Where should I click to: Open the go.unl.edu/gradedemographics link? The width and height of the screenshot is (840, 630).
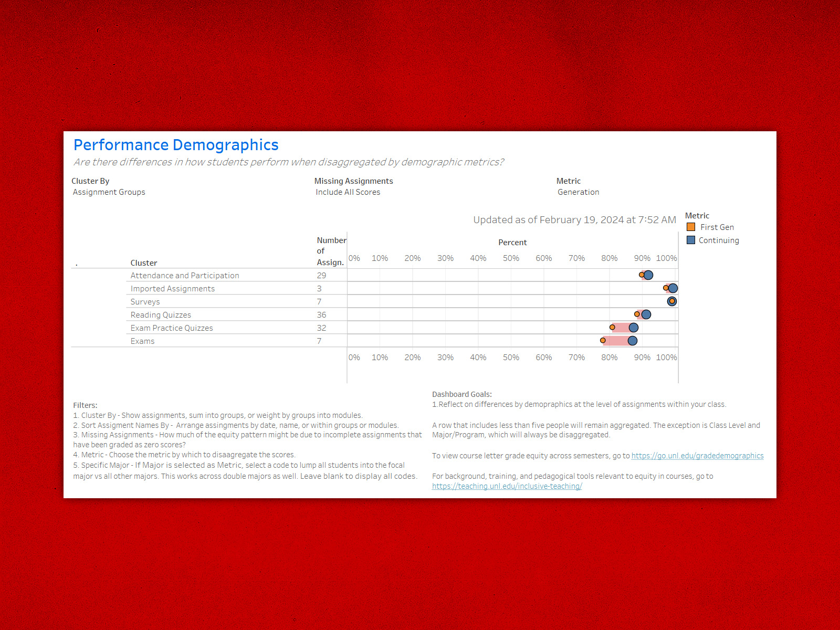pyautogui.click(x=697, y=456)
